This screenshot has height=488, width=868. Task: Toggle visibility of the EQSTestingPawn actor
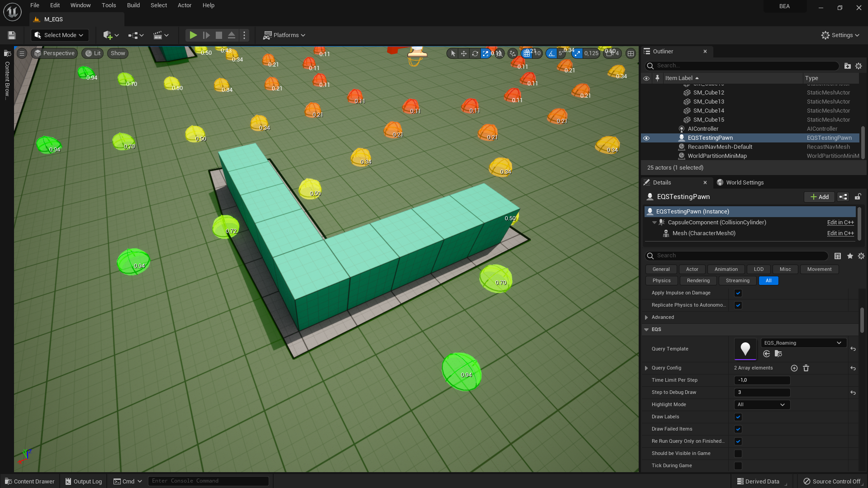[x=646, y=138]
